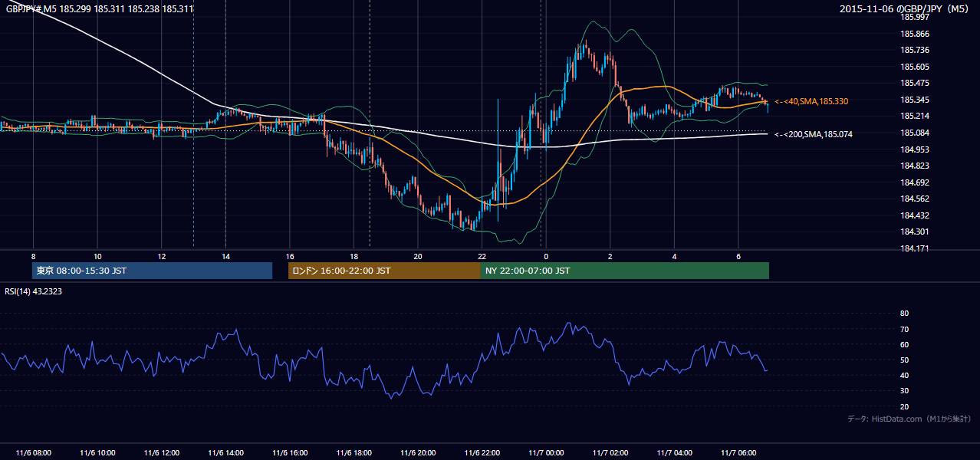The height and width of the screenshot is (460, 980).
Task: Click the 11/6 12:00 time label
Action: pyautogui.click(x=161, y=452)
